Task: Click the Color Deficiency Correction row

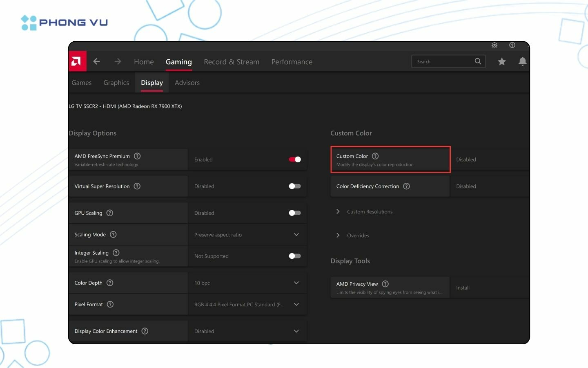Action: click(390, 186)
